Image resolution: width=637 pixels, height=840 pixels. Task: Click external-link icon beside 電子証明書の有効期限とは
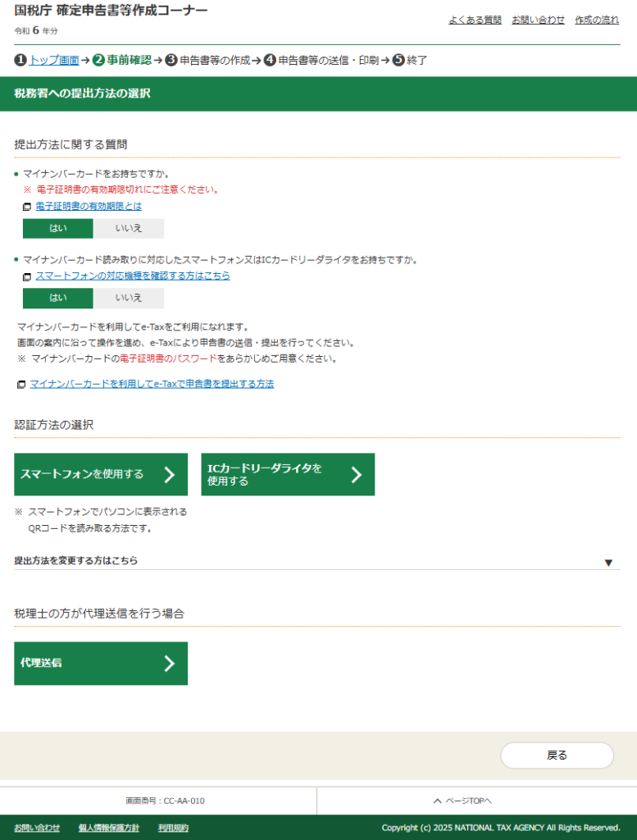coord(27,207)
